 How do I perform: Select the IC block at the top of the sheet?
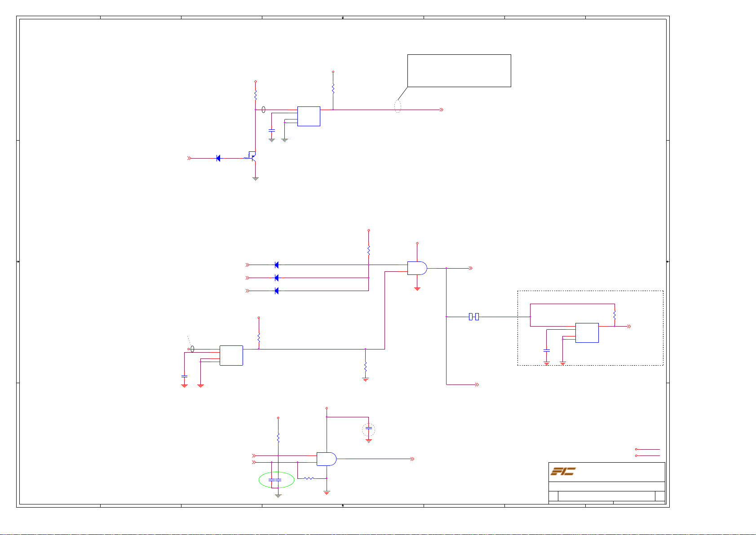(309, 116)
